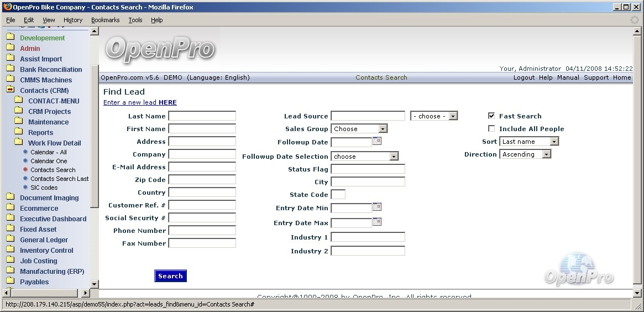
Task: Click the Admin folder icon in sidebar
Action: coord(10,48)
